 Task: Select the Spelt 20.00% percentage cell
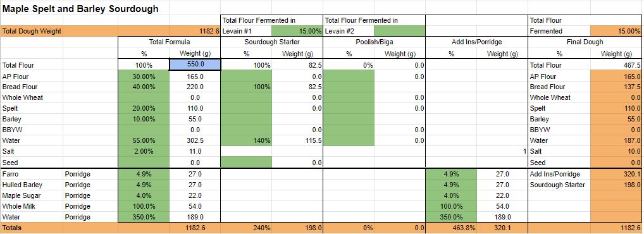(x=144, y=108)
